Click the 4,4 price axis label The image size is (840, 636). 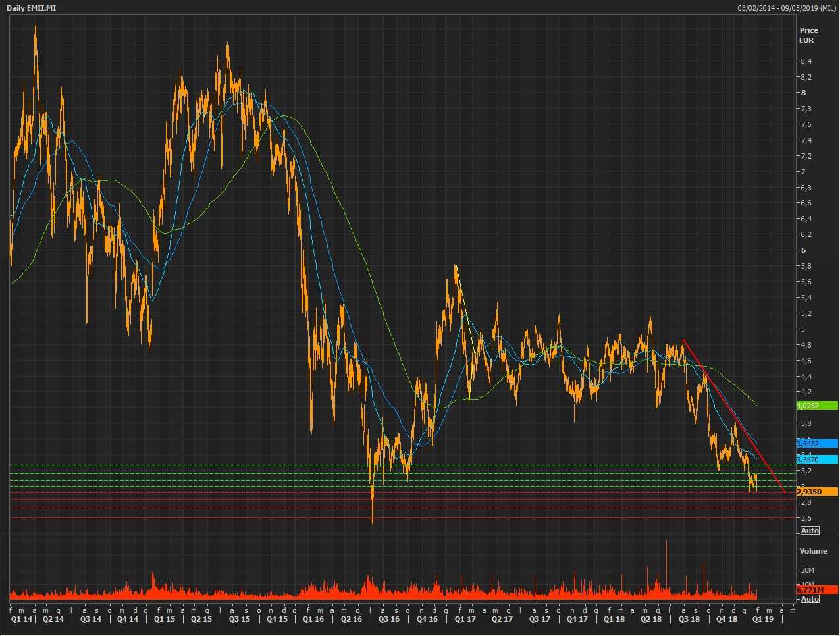pos(806,377)
